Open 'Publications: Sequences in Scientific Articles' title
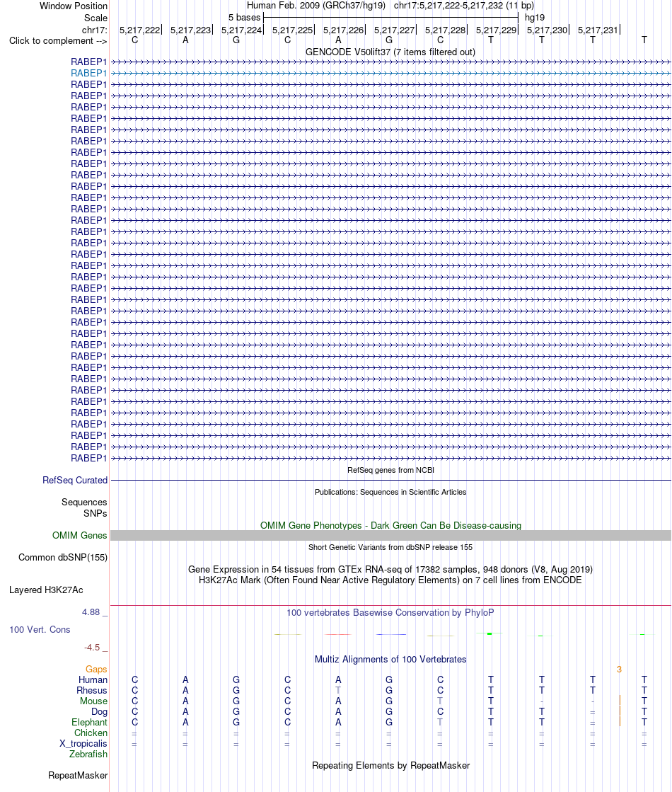672x792 pixels. pos(390,492)
